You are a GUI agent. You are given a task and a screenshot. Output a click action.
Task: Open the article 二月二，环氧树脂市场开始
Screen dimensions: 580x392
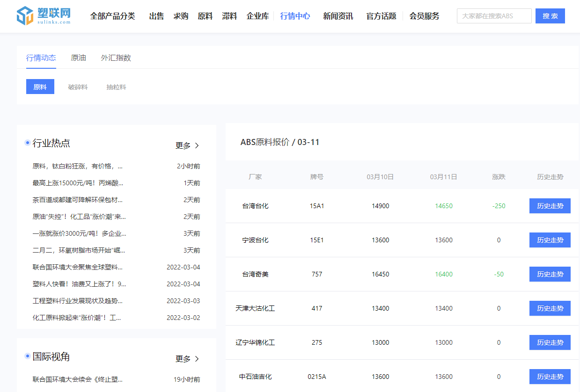tap(79, 250)
